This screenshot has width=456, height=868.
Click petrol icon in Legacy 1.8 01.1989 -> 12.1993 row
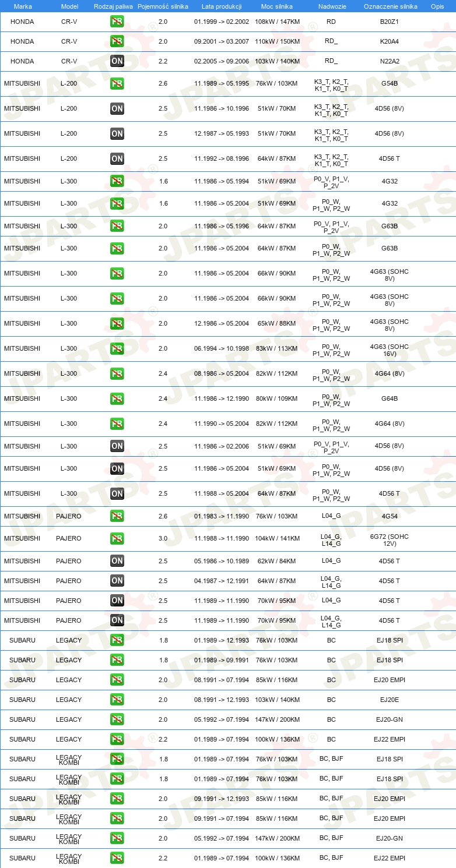tap(117, 640)
